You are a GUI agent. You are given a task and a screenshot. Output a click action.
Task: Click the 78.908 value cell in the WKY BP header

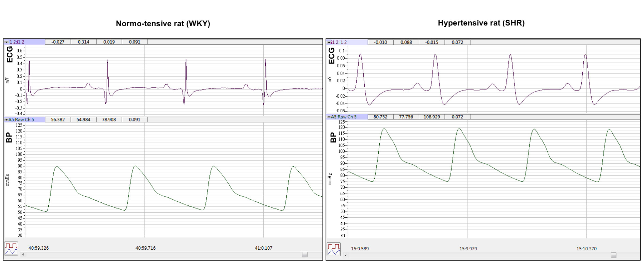click(x=109, y=119)
